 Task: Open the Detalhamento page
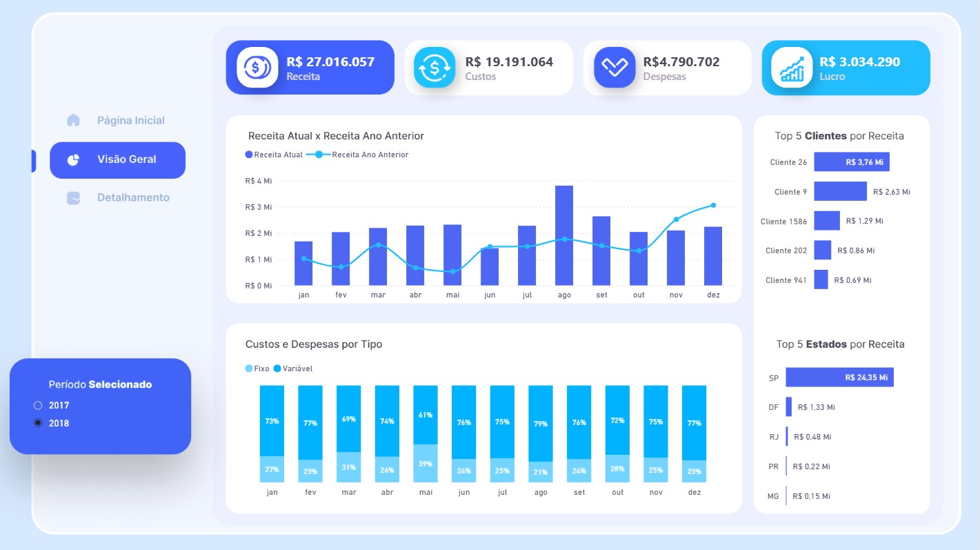tap(132, 198)
